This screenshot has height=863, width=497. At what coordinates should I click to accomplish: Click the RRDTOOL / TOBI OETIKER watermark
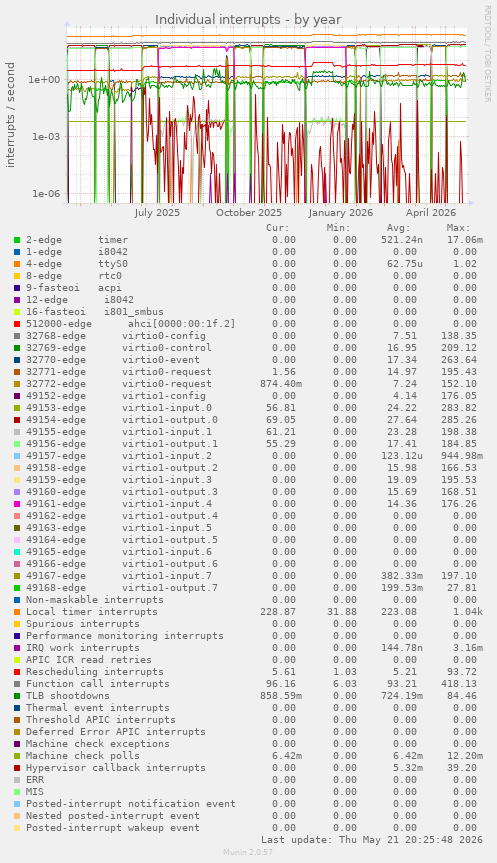pos(487,53)
